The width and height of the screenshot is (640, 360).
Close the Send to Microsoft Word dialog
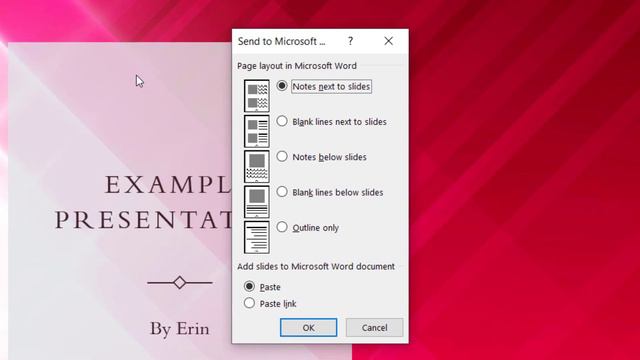389,41
